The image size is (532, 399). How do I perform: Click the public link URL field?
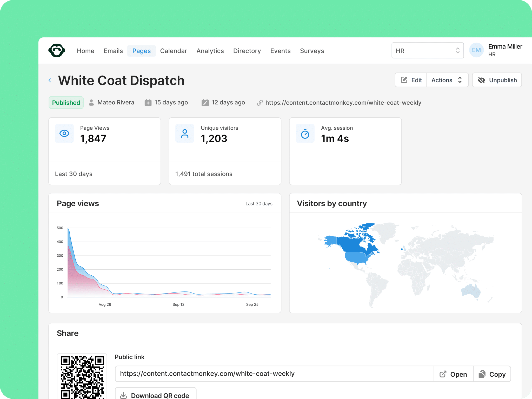point(274,374)
